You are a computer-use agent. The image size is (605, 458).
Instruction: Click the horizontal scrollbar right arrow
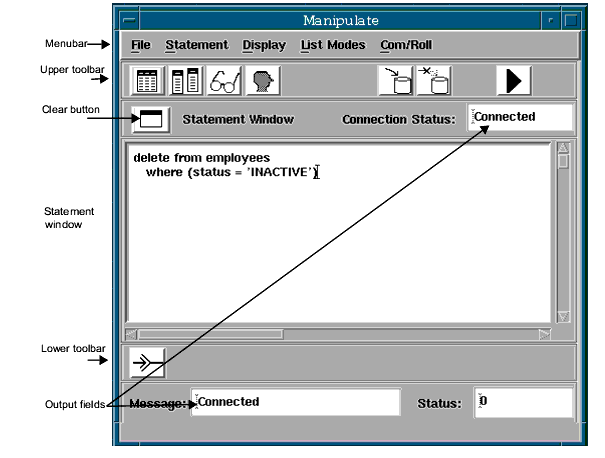click(544, 333)
